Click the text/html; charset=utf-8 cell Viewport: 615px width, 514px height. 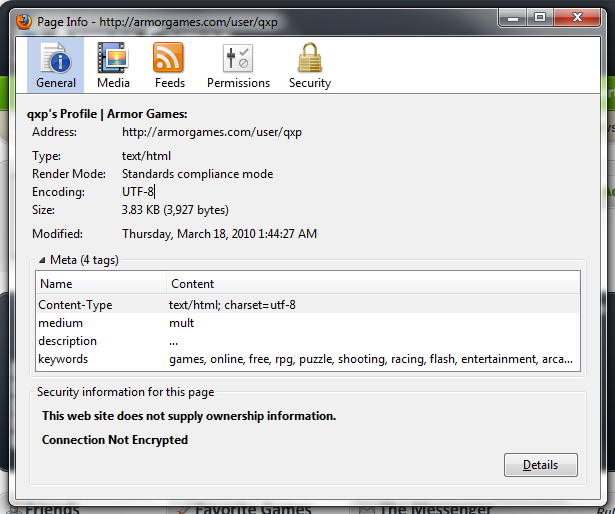232,305
